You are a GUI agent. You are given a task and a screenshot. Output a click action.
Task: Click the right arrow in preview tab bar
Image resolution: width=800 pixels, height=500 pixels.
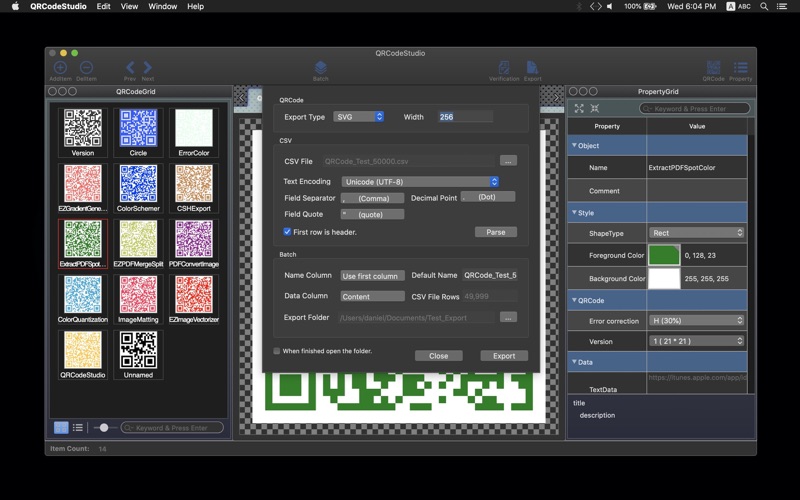pyautogui.click(x=556, y=97)
